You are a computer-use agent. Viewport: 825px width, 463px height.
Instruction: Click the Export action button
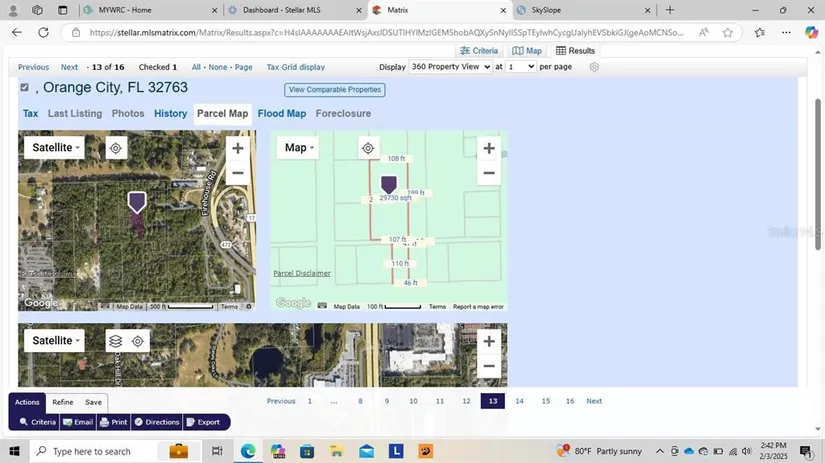[x=203, y=422]
